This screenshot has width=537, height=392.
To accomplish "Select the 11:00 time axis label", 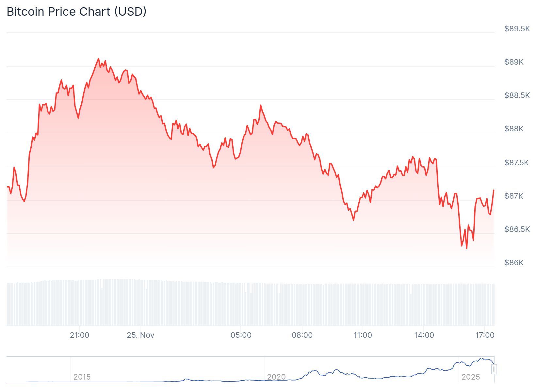I will [x=363, y=335].
